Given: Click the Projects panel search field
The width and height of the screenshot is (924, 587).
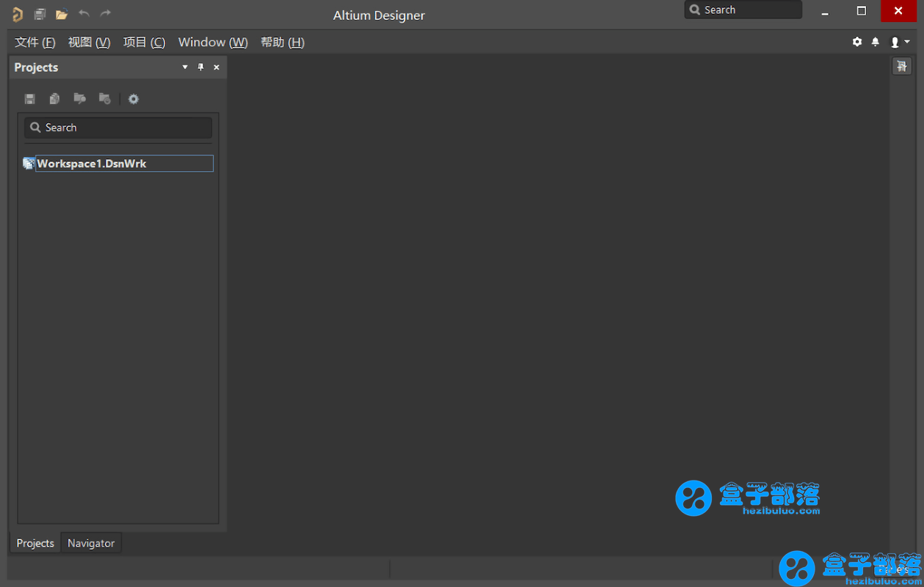Looking at the screenshot, I should point(118,128).
